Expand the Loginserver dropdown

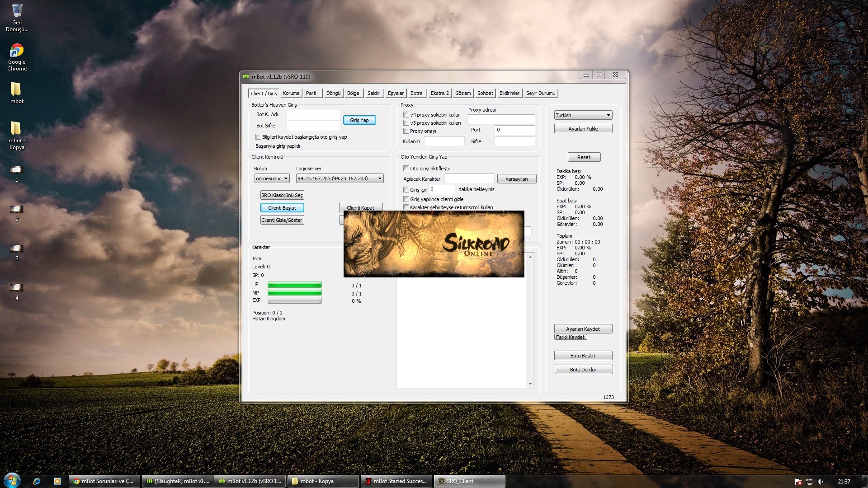(x=340, y=178)
